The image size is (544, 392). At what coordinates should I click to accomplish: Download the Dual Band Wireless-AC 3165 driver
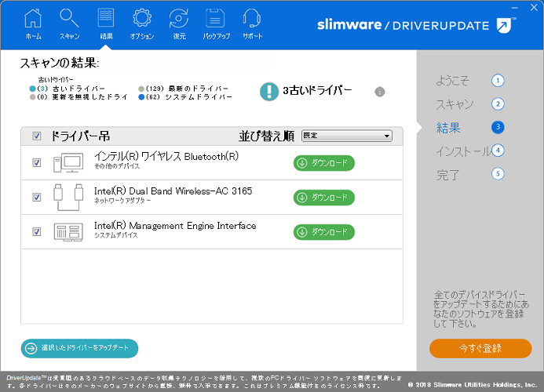(x=324, y=198)
